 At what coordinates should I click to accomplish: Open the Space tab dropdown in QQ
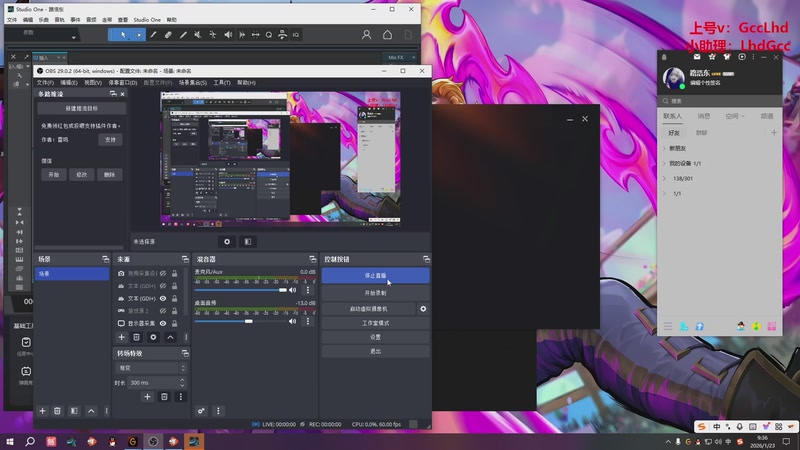(735, 116)
